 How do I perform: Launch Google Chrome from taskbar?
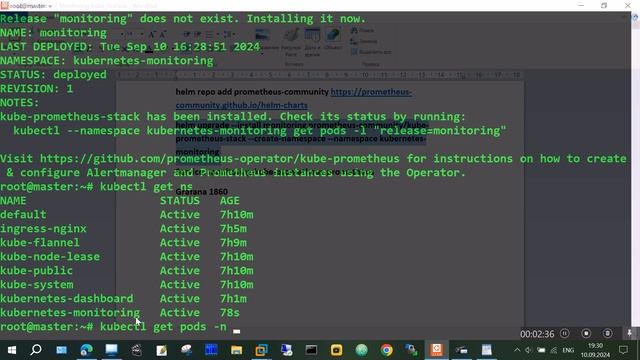pos(387,350)
